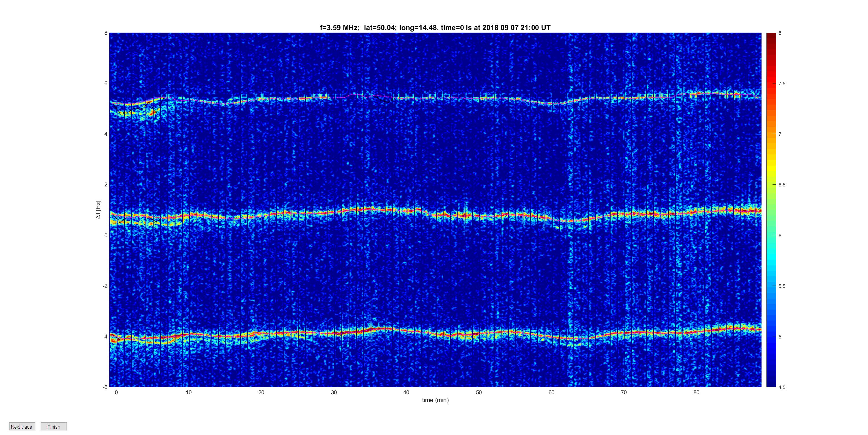Click the Finish button

(54, 427)
